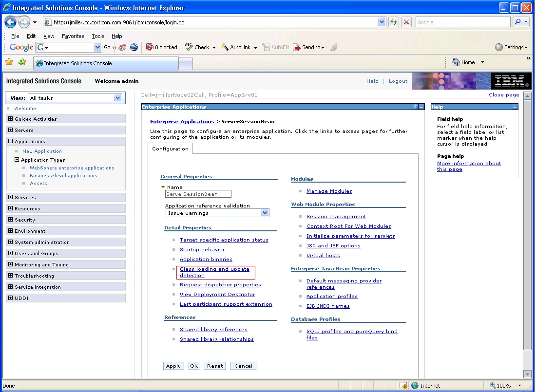Expand the Security section
The image size is (536, 392).
point(10,220)
